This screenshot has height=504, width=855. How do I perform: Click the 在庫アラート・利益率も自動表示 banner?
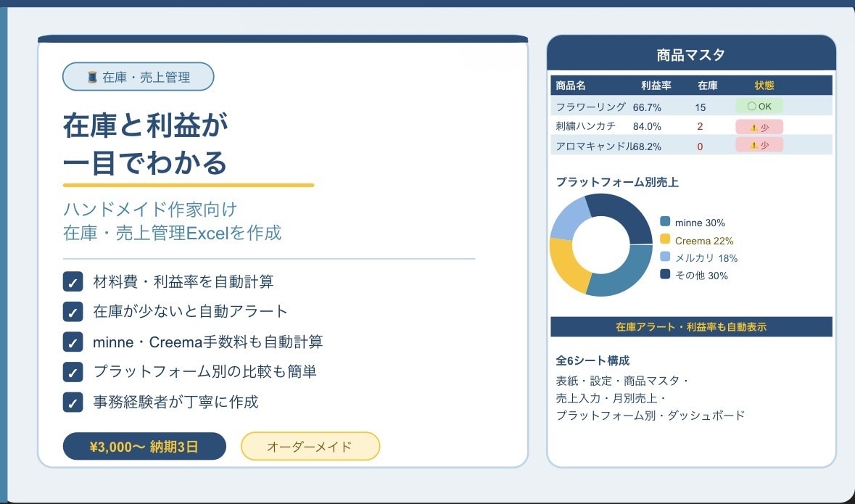pos(691,327)
